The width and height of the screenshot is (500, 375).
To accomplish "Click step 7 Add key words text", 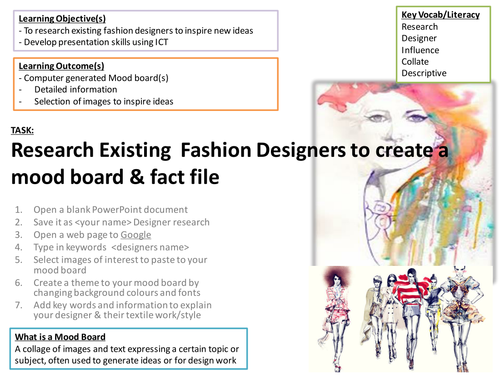I will [122, 310].
